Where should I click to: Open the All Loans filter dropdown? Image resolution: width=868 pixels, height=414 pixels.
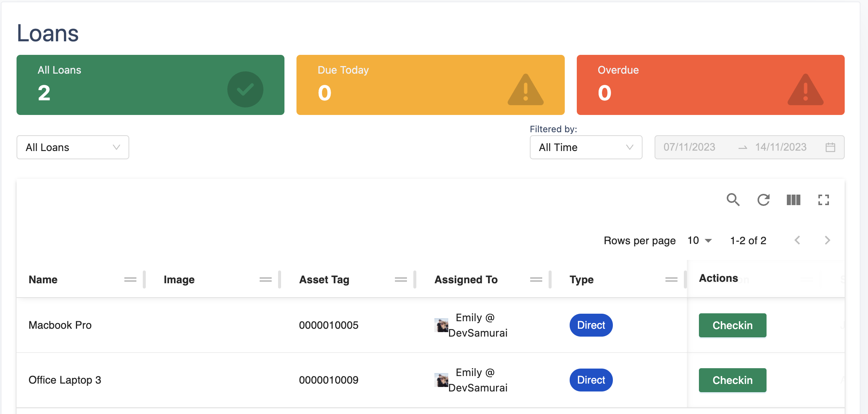coord(73,147)
